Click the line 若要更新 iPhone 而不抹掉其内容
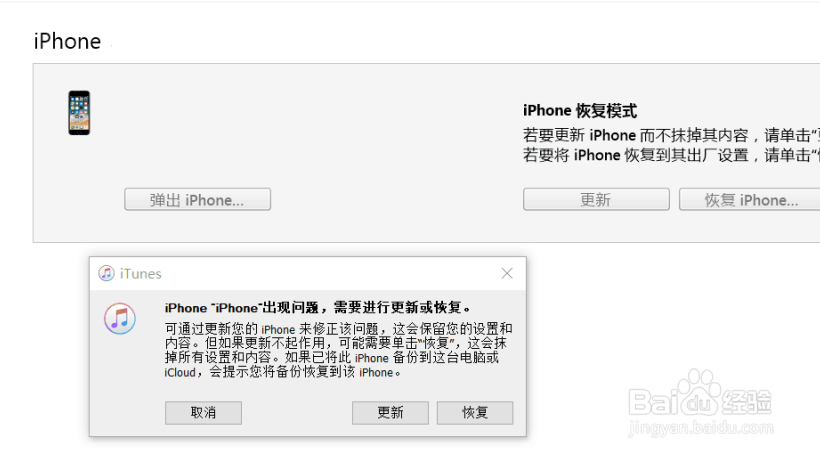This screenshot has width=820, height=456. pos(671,135)
